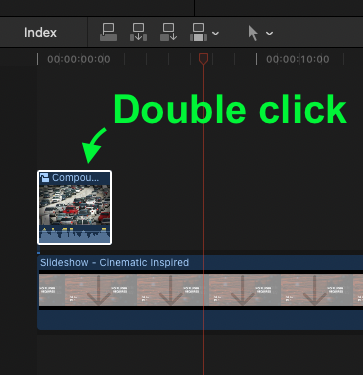Open the timeline Index panel
This screenshot has width=363, height=375.
coord(40,33)
